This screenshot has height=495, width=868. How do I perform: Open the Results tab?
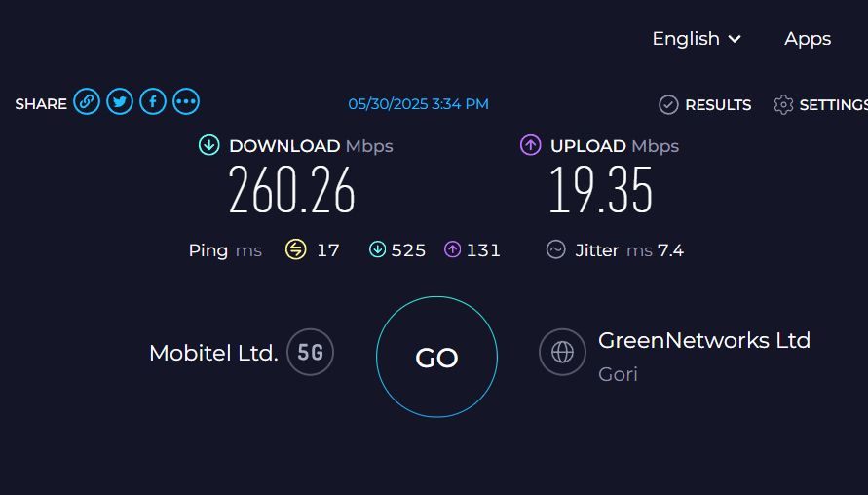705,104
